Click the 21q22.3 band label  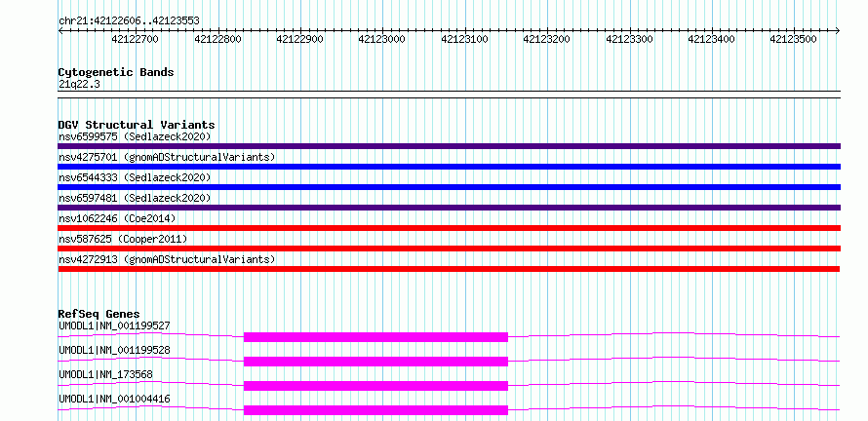(x=79, y=84)
